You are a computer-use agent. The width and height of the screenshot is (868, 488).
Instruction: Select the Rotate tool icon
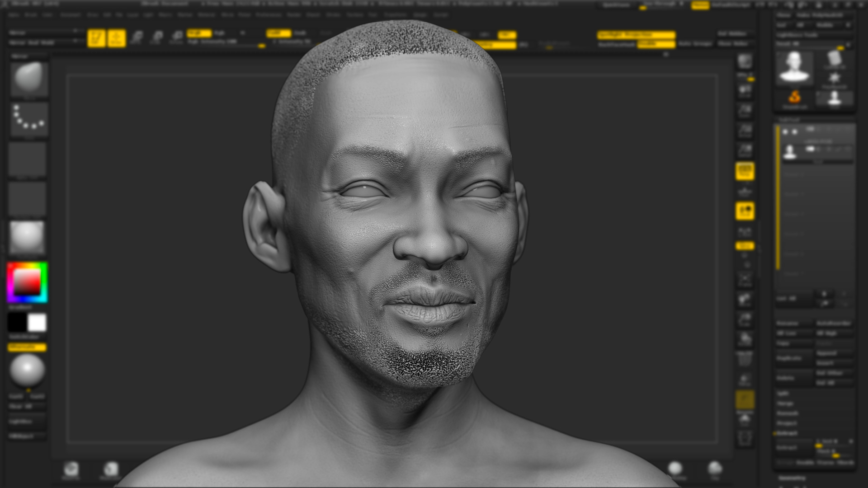click(x=177, y=38)
